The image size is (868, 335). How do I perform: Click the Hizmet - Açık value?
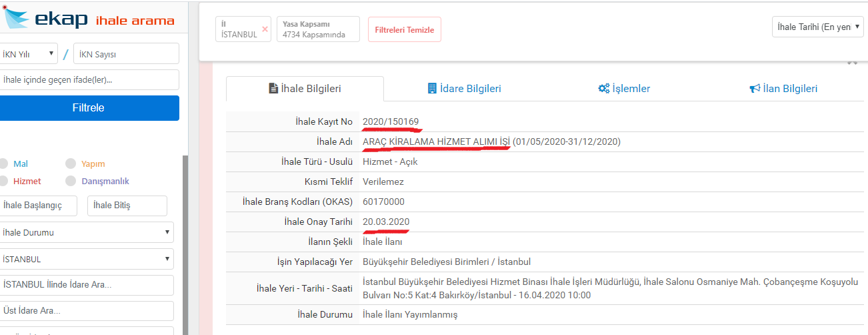pyautogui.click(x=390, y=161)
